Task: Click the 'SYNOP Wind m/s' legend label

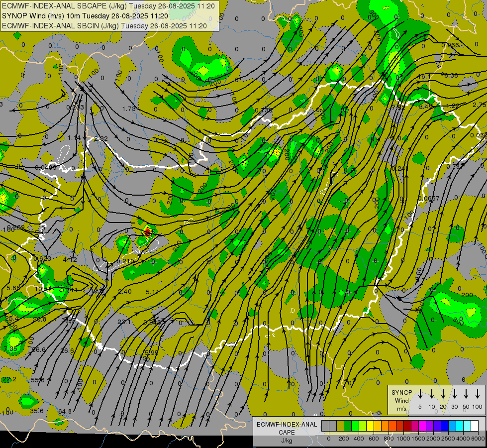Action: (401, 400)
